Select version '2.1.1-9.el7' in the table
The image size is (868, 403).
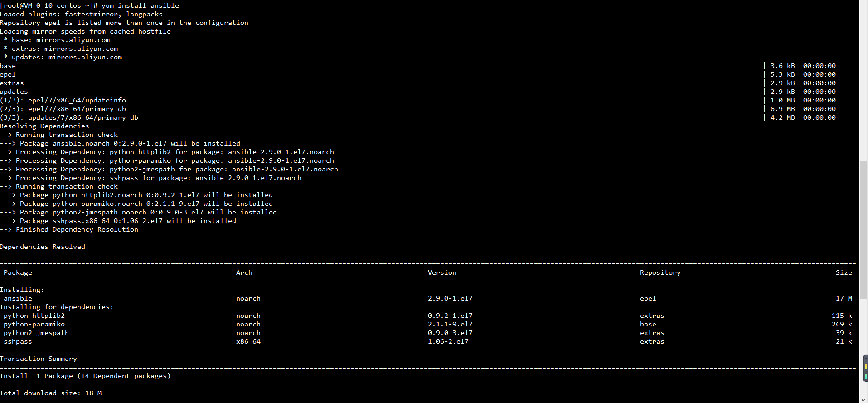[450, 324]
